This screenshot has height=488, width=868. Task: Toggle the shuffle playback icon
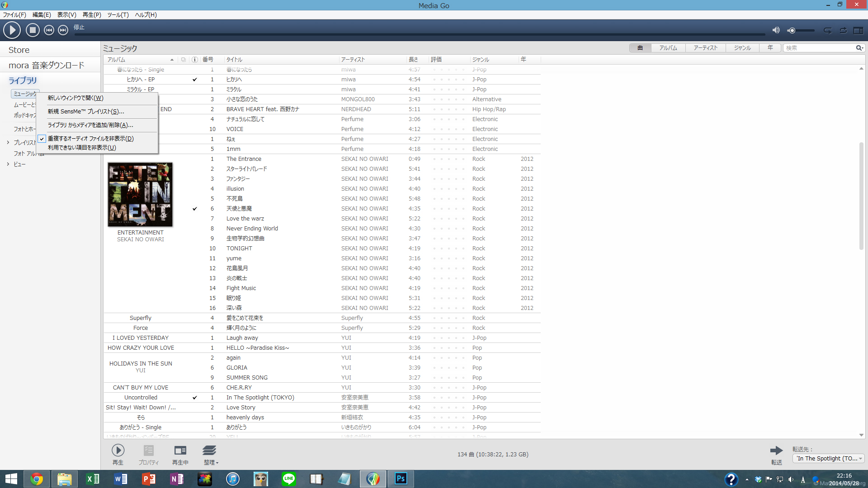[828, 30]
